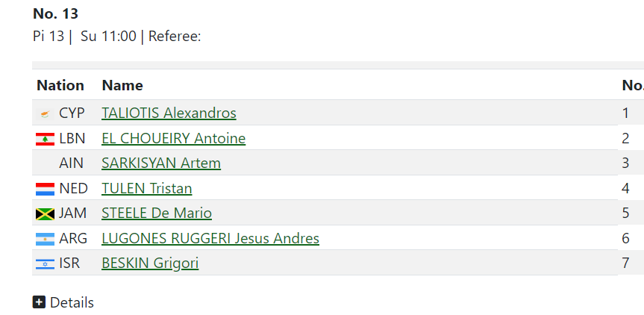This screenshot has width=644, height=315.
Task: Select SARKISYAN Artem name link
Action: (x=161, y=163)
